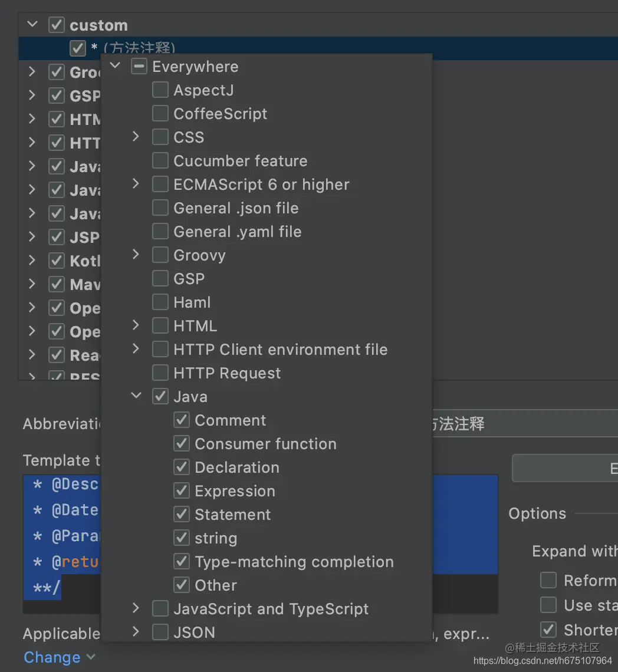Expand the CSS context node
Image resolution: width=618 pixels, height=672 pixels.
(x=136, y=137)
